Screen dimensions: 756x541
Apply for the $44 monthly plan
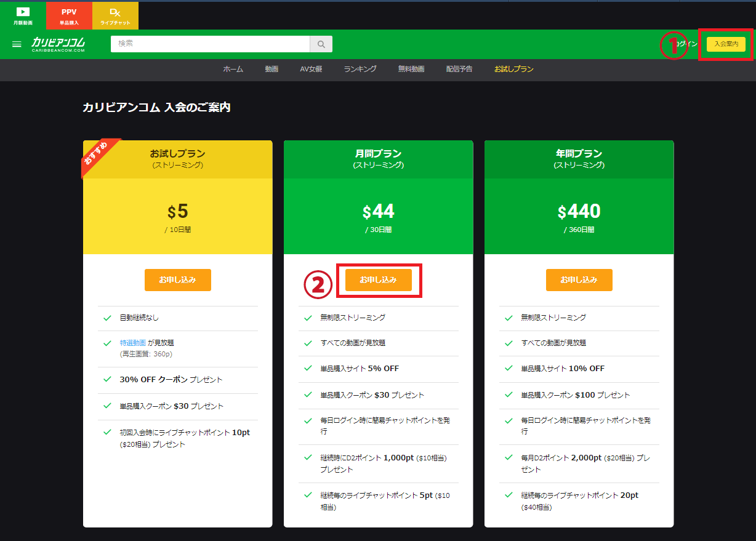click(x=379, y=280)
